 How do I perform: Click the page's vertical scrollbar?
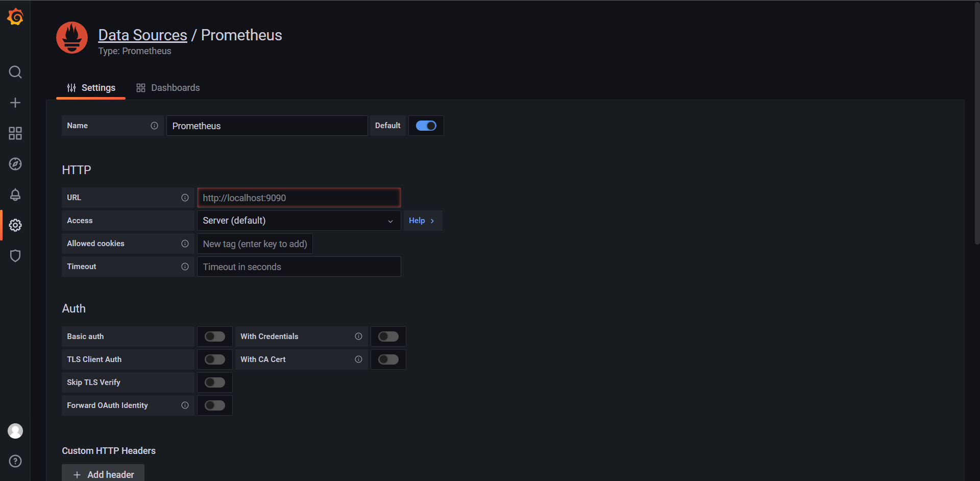pos(977,123)
